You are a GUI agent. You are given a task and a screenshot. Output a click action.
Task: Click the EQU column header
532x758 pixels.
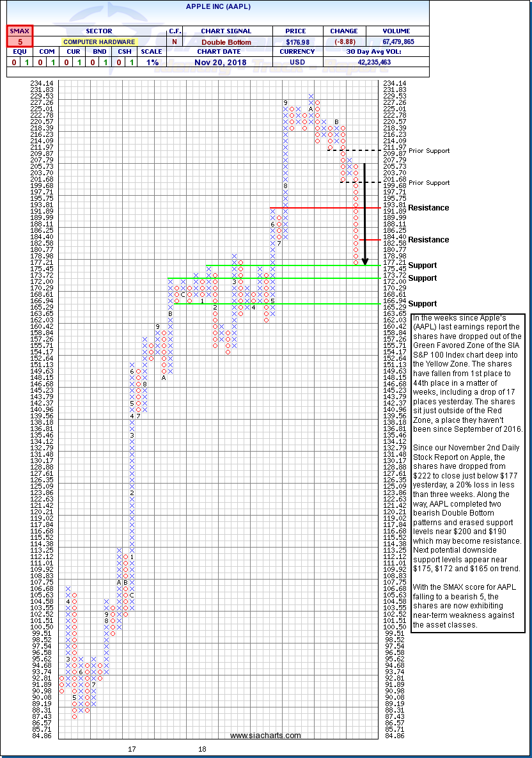[20, 52]
